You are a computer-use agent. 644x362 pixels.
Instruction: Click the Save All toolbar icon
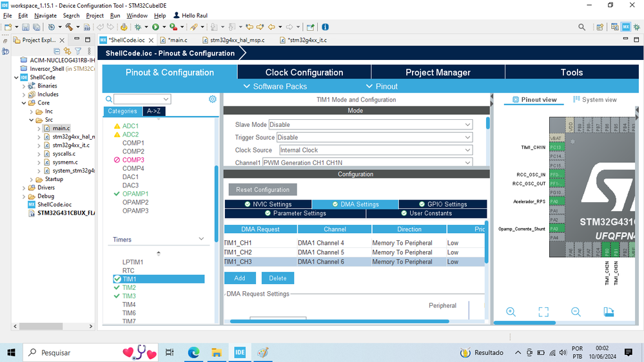pos(37,27)
